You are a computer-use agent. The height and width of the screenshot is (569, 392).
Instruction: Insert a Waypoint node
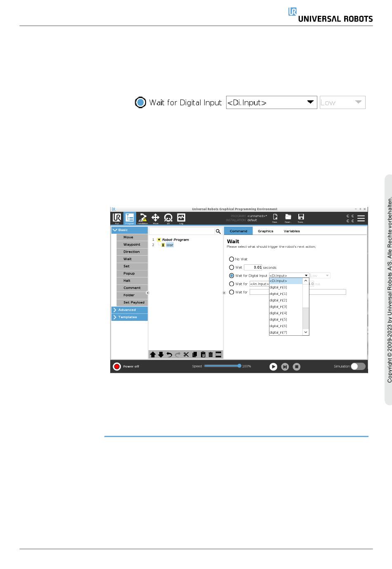click(132, 244)
